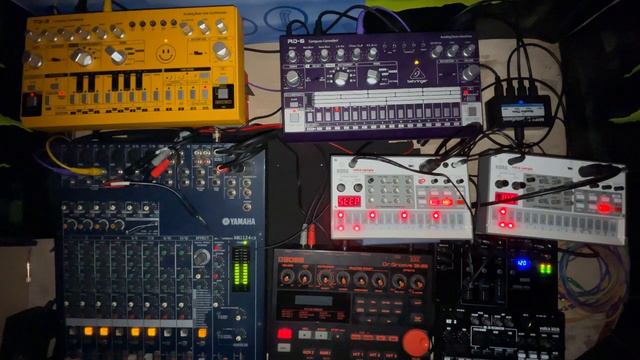Click the left Korg volca red display
Image resolution: width=640 pixels, height=360 pixels.
click(349, 201)
